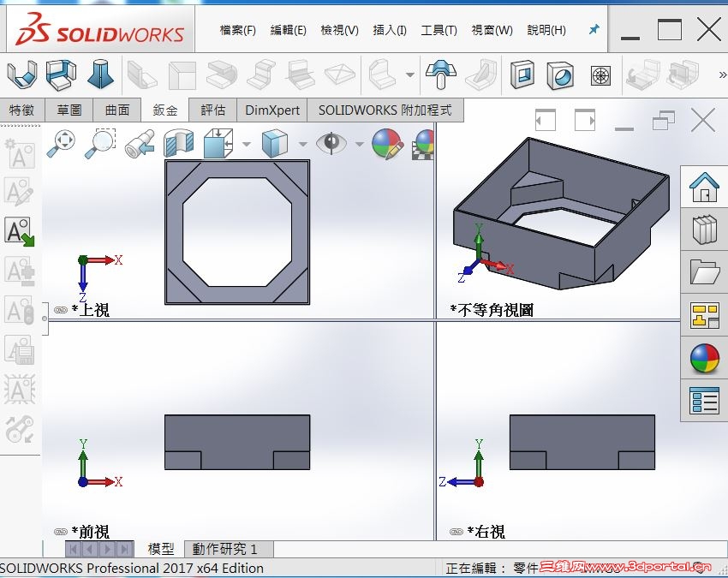The height and width of the screenshot is (578, 728).
Task: Open SOLIDWORKS Resources home icon
Action: click(x=705, y=187)
